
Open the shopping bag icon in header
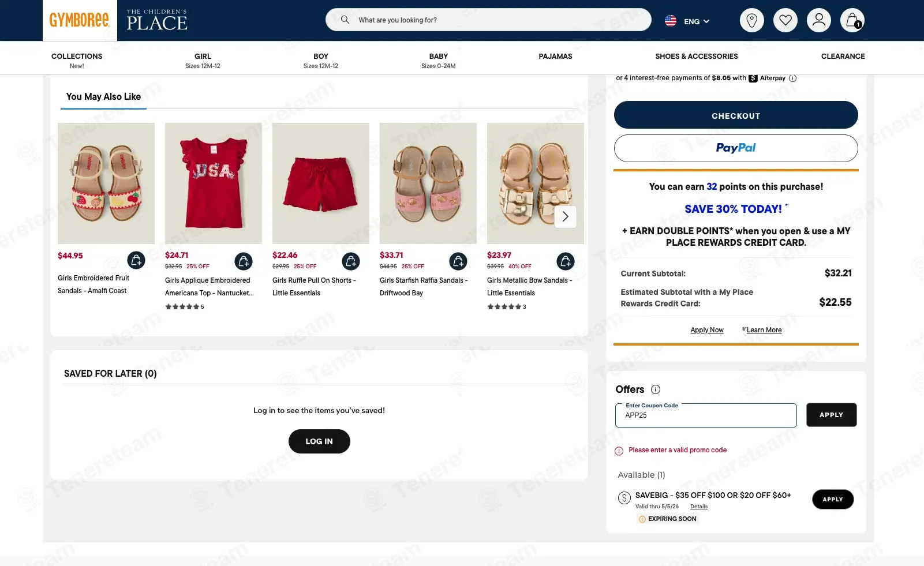click(x=852, y=20)
